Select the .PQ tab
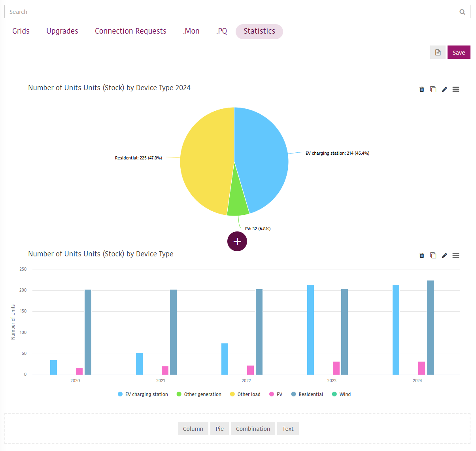This screenshot has width=476, height=451. tap(222, 31)
